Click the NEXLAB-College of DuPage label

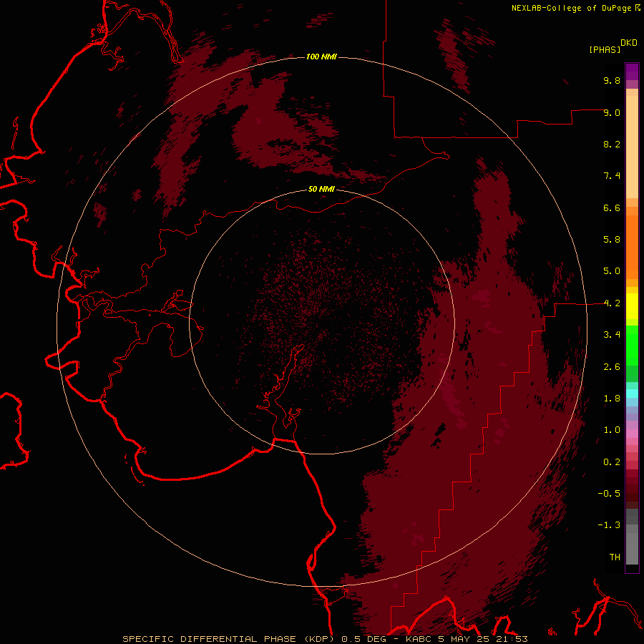(x=571, y=8)
